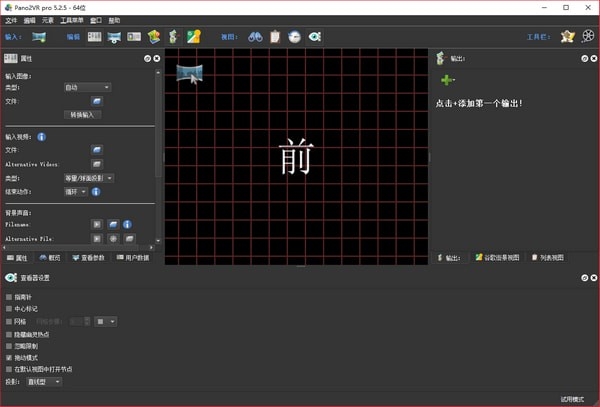
Task: Click the clipboard list view toolbar icon
Action: [275, 37]
